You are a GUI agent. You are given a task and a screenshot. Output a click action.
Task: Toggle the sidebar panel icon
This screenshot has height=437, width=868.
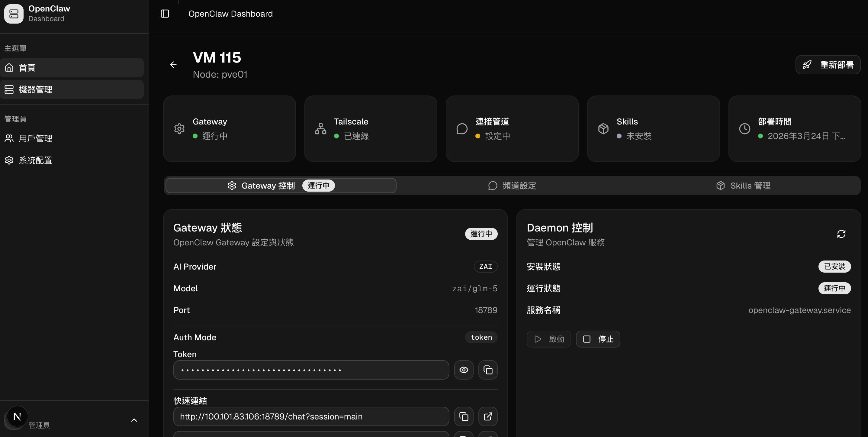tap(165, 14)
